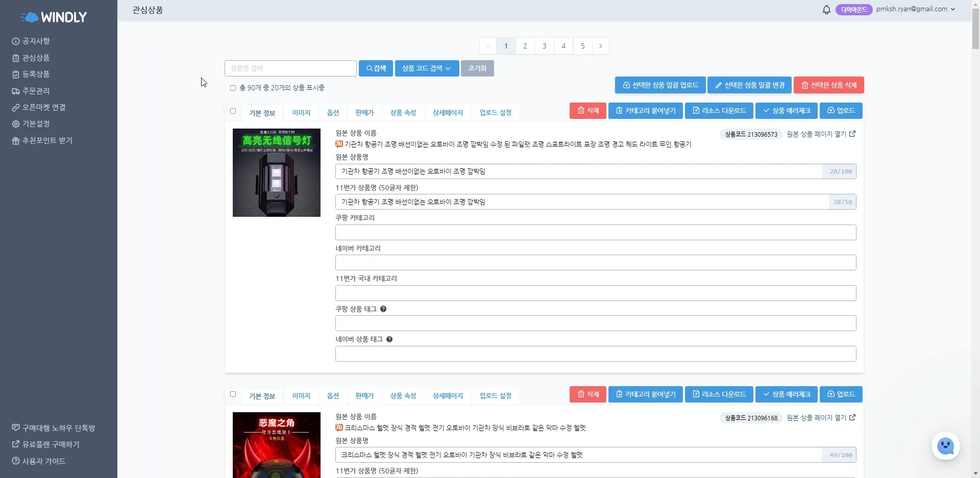Open the account dropdown pmksh.ryan@gmail.com
The width and height of the screenshot is (980, 478).
[916, 9]
